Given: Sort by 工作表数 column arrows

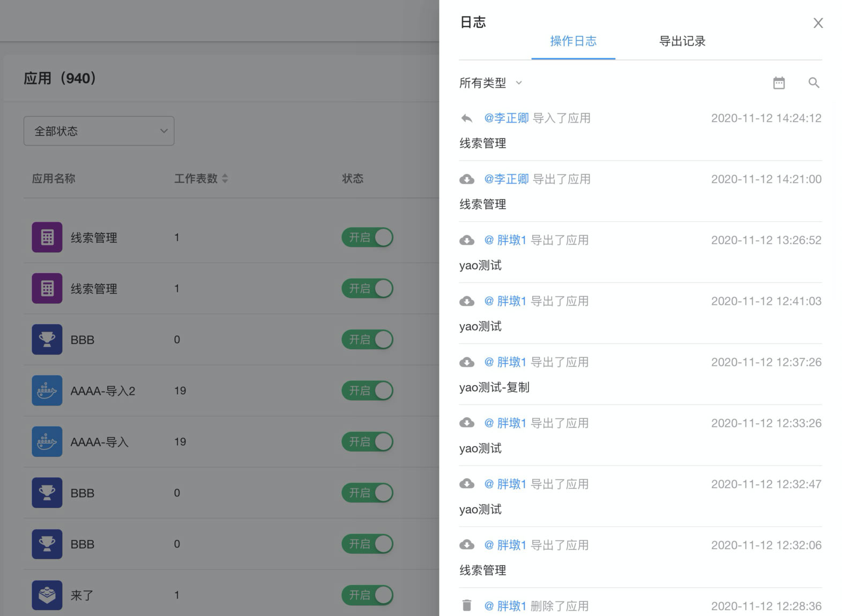Looking at the screenshot, I should coord(225,178).
